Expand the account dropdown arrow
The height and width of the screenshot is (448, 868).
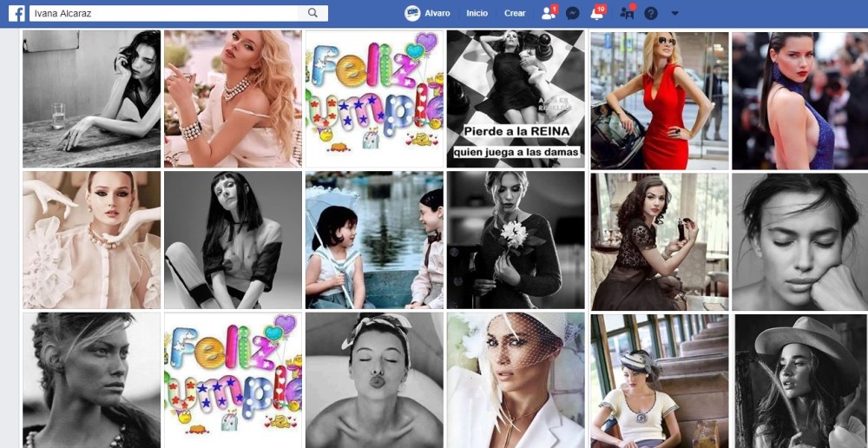674,13
